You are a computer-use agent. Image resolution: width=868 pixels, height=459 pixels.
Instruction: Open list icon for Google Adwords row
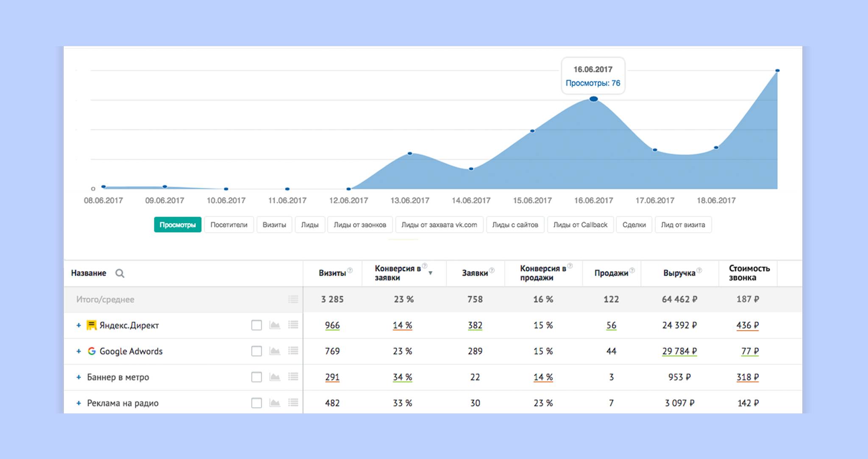pos(293,351)
